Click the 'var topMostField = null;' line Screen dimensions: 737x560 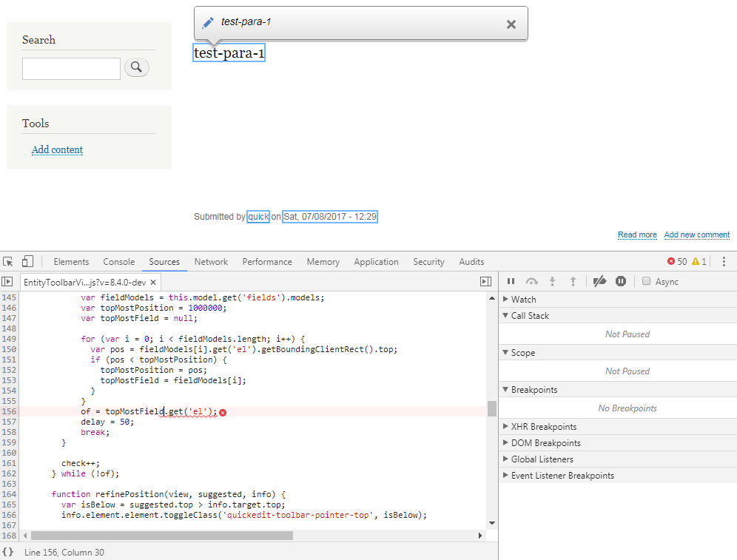point(139,319)
